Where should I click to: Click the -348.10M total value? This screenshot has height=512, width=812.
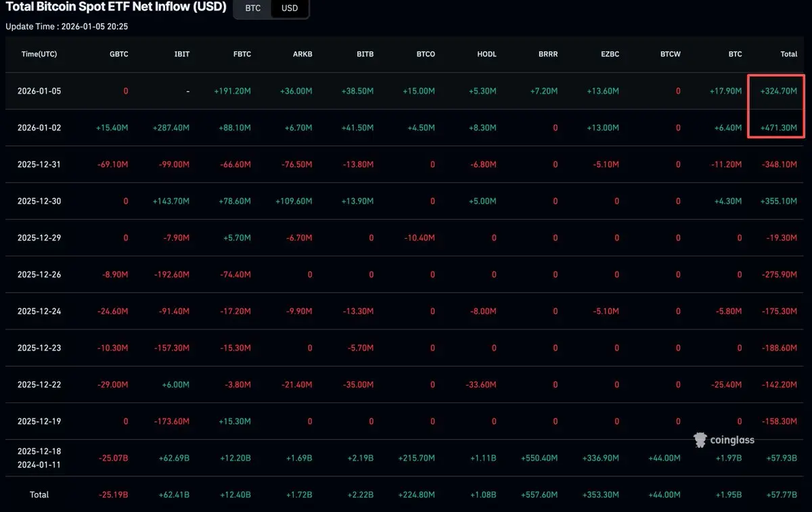(779, 164)
